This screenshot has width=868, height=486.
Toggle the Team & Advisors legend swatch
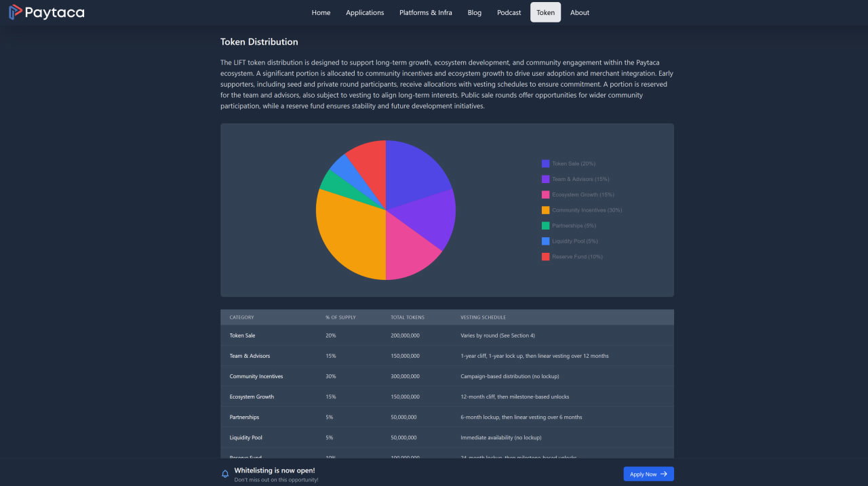pos(545,179)
